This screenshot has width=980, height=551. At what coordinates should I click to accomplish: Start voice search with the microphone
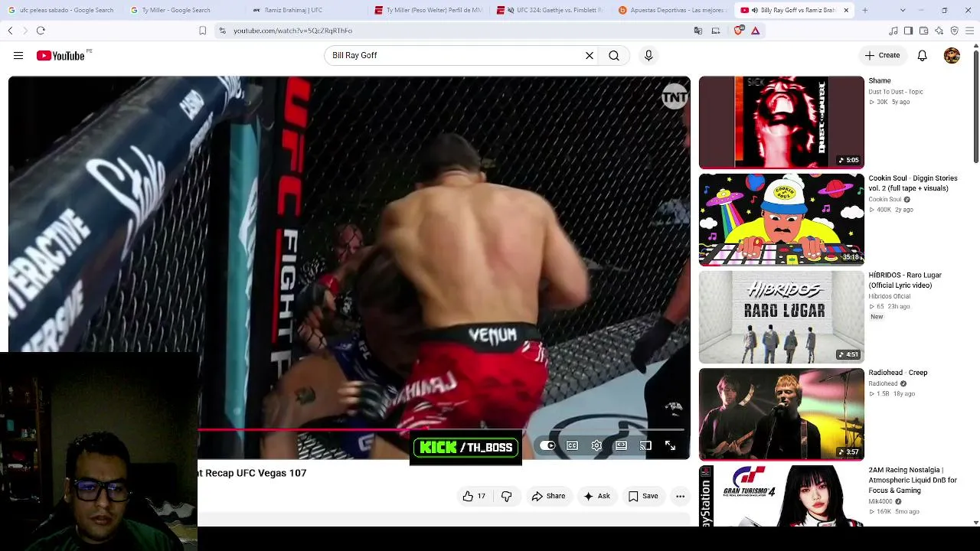[648, 55]
